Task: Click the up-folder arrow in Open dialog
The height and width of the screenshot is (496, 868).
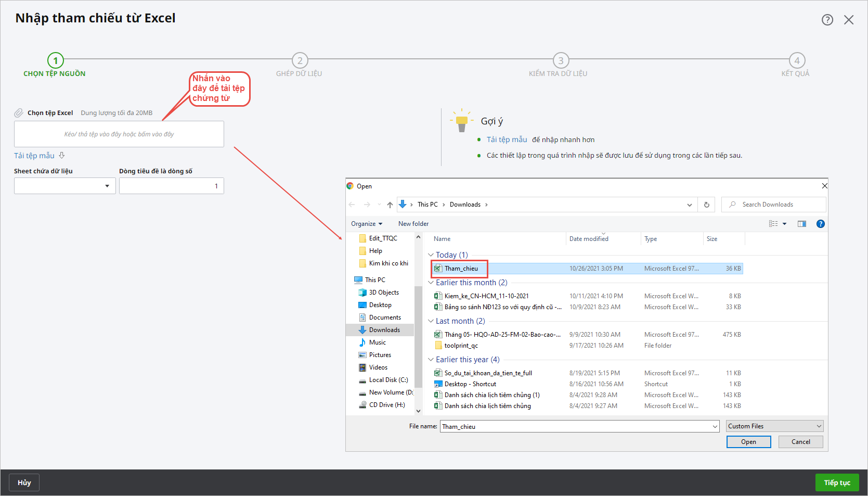Action: [390, 205]
